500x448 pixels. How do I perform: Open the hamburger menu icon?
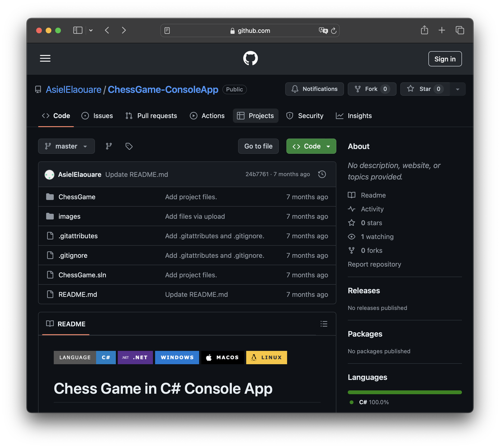(45, 58)
